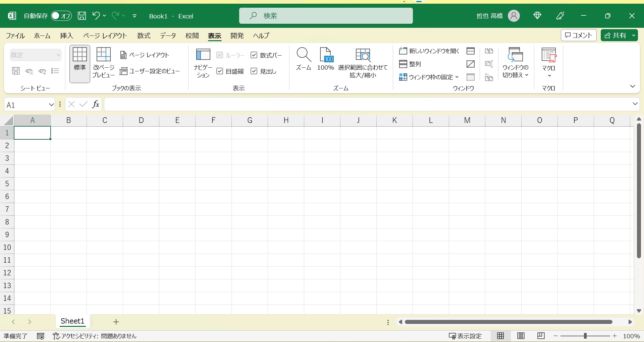Open Name Box dropdown arrow
Viewport: 644px width, 342px height.
click(x=51, y=105)
